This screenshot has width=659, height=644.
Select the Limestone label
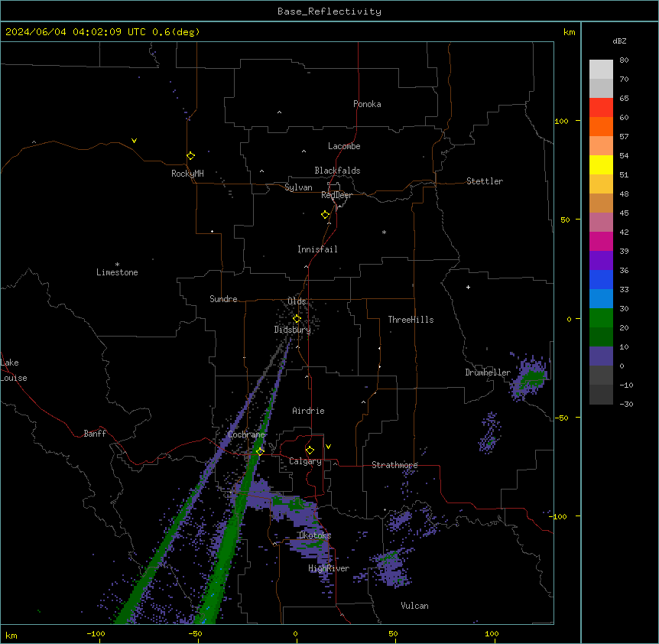pos(117,272)
